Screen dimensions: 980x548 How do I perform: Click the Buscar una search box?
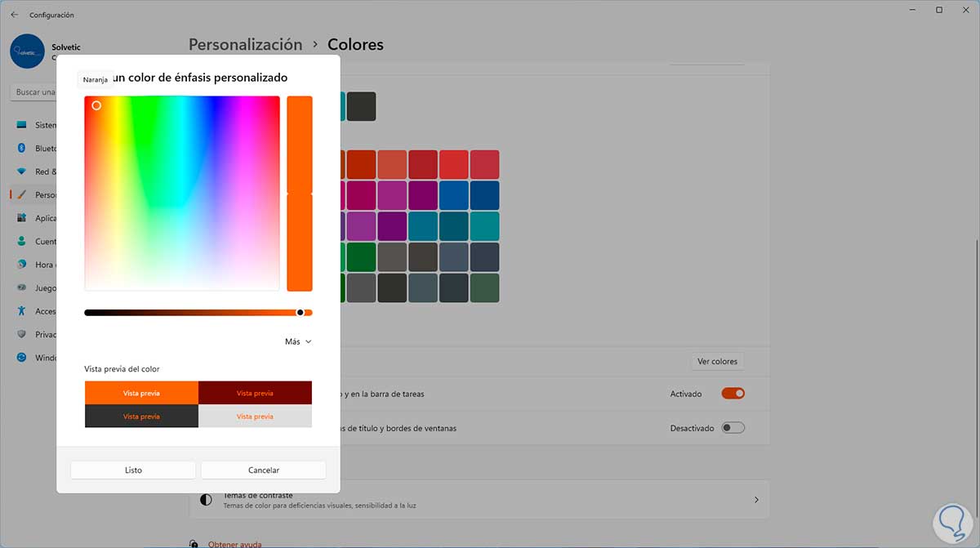click(x=33, y=92)
